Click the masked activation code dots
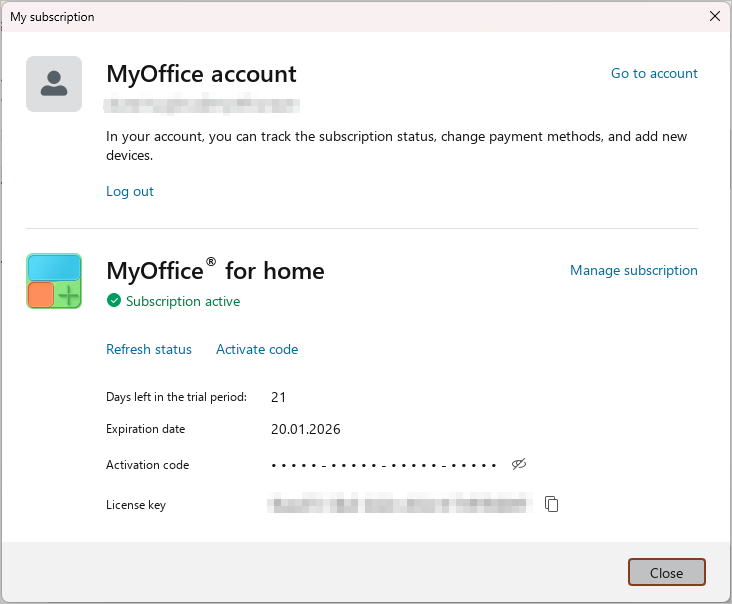 (383, 465)
